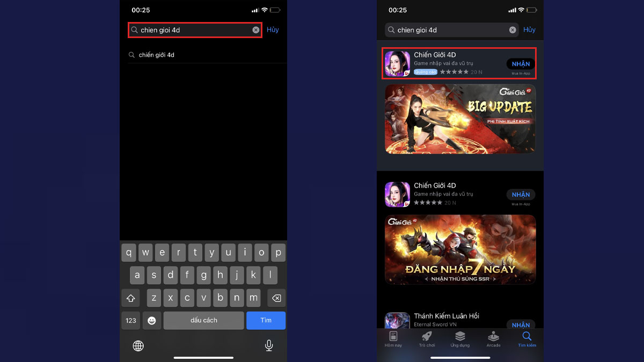Viewport: 644px width, 362px height.
Task: Switch to the Arcade tab
Action: point(493,339)
